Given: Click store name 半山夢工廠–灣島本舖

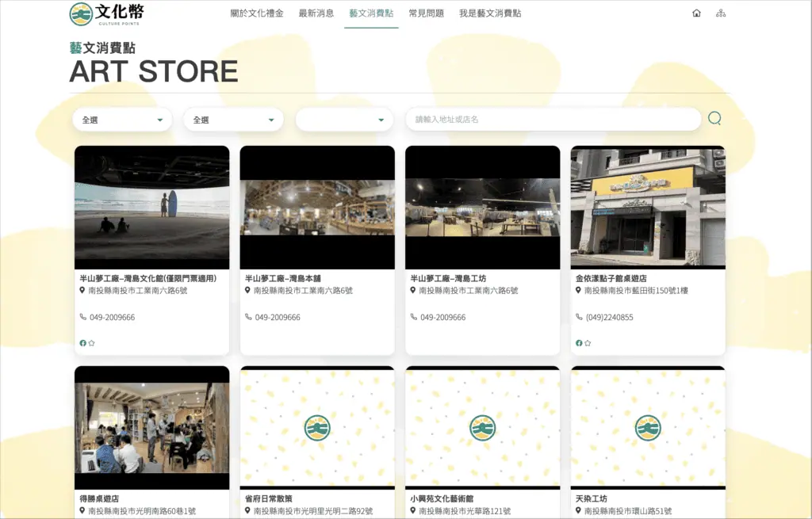Looking at the screenshot, I should tap(283, 278).
